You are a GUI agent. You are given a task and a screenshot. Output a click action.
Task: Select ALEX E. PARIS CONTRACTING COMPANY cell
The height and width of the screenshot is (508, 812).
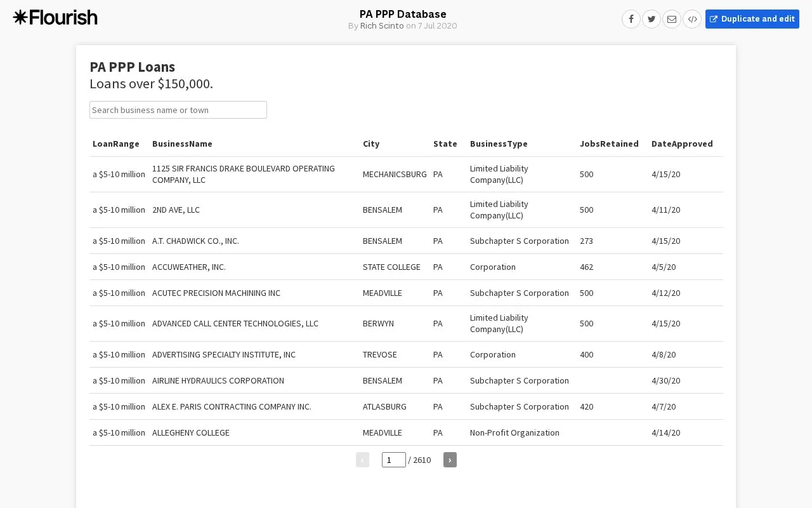[232, 406]
